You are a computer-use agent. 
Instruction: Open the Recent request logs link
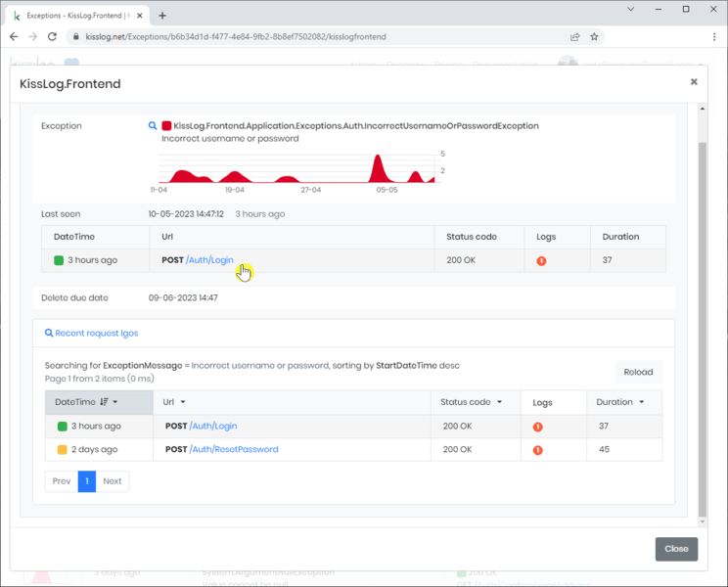(x=97, y=334)
